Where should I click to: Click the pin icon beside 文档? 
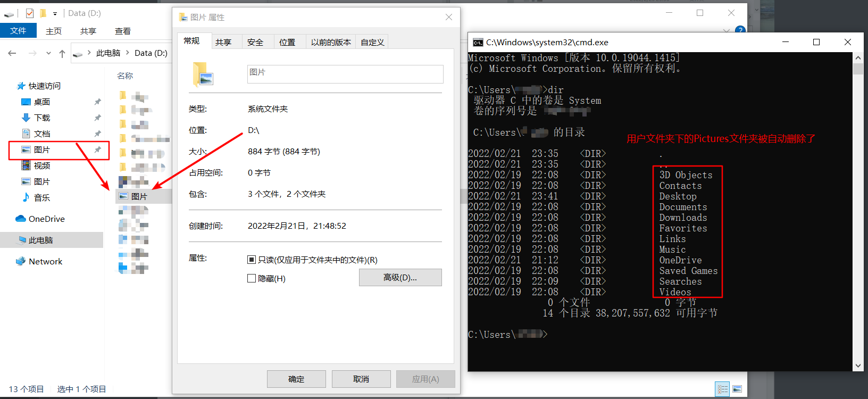[x=97, y=134]
